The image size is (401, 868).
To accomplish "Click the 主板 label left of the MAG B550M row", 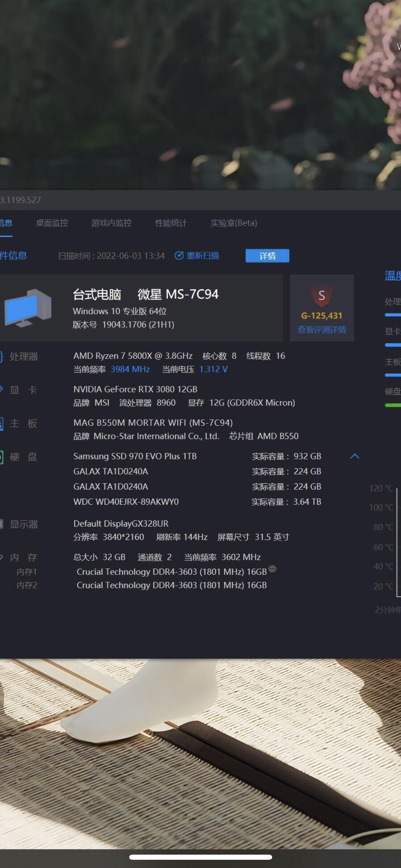I will coord(23,424).
